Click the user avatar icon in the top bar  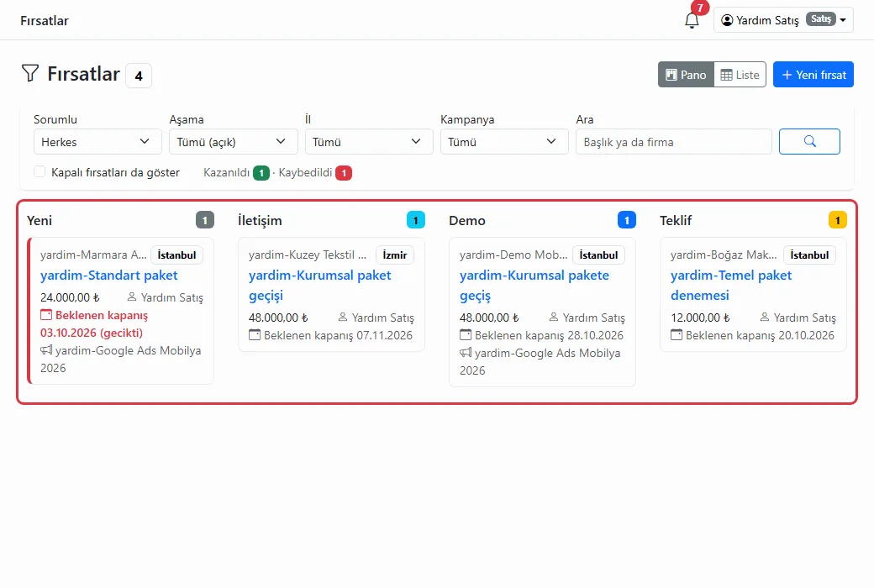point(727,20)
